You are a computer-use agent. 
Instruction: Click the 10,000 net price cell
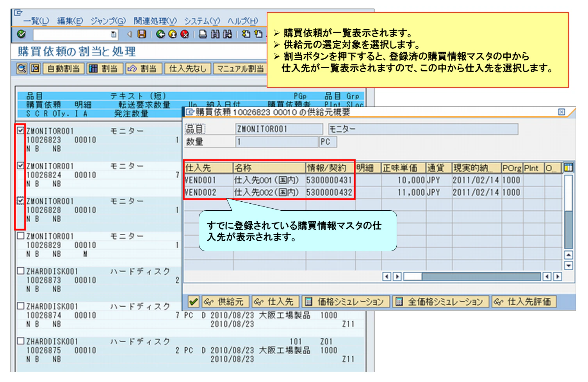pyautogui.click(x=403, y=180)
